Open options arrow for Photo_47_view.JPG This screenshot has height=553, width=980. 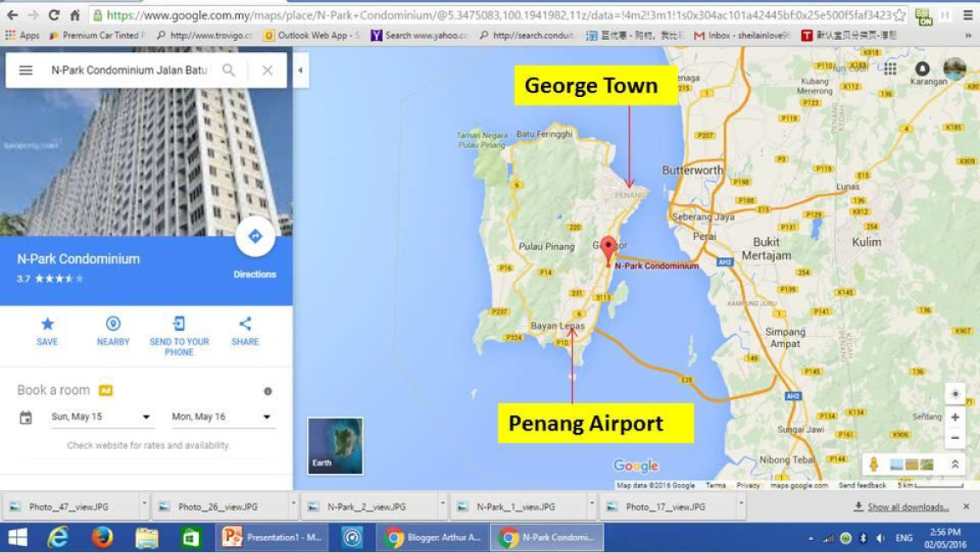[144, 503]
